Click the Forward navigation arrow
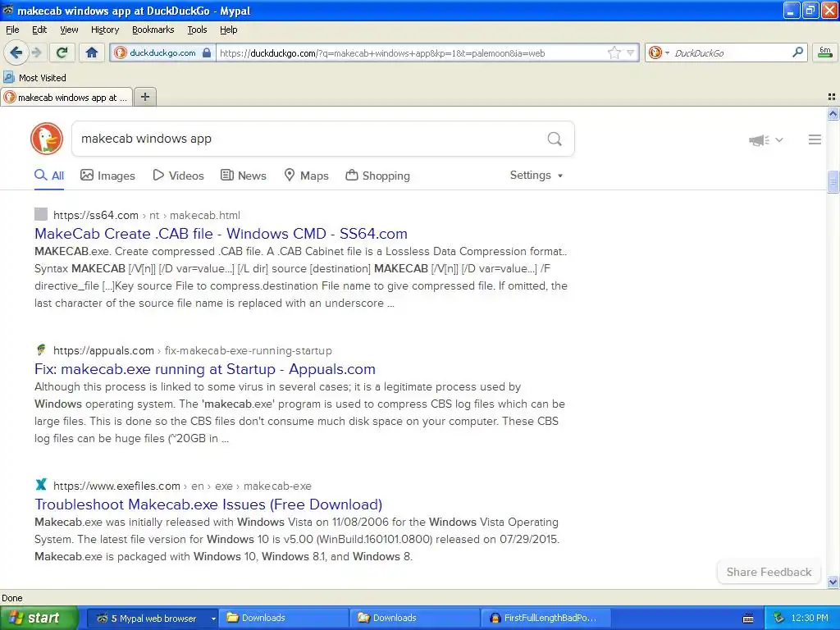The height and width of the screenshot is (630, 840). point(36,52)
